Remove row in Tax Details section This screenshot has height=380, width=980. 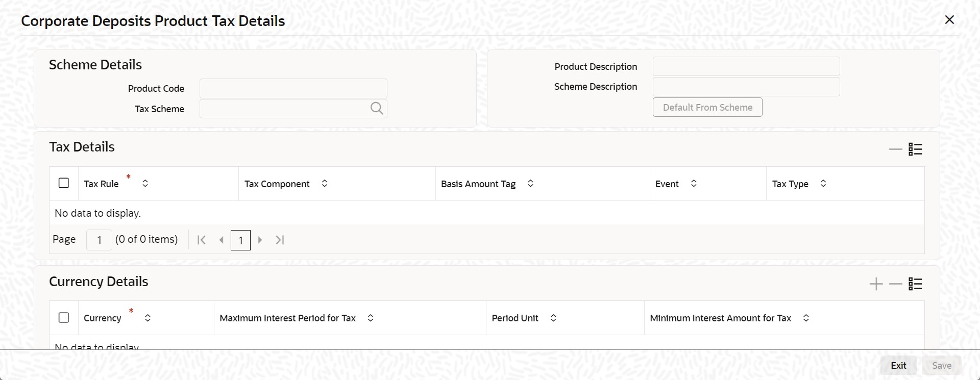895,149
